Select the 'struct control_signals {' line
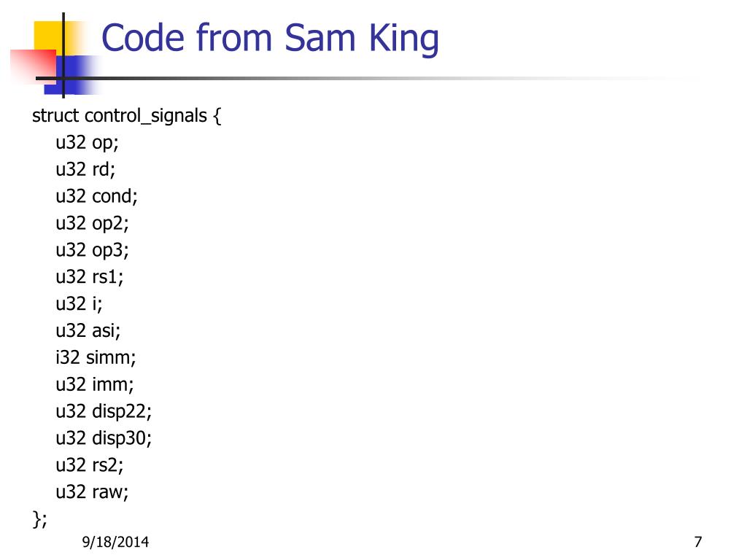Viewport: 747px width, 560px height. point(127,116)
